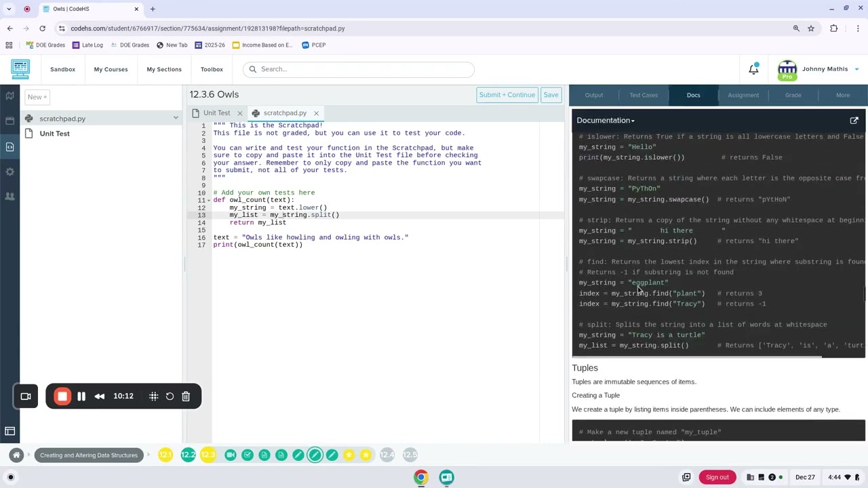Open the calendar icon in left sidebar
Image resolution: width=868 pixels, height=488 pixels.
point(10,121)
